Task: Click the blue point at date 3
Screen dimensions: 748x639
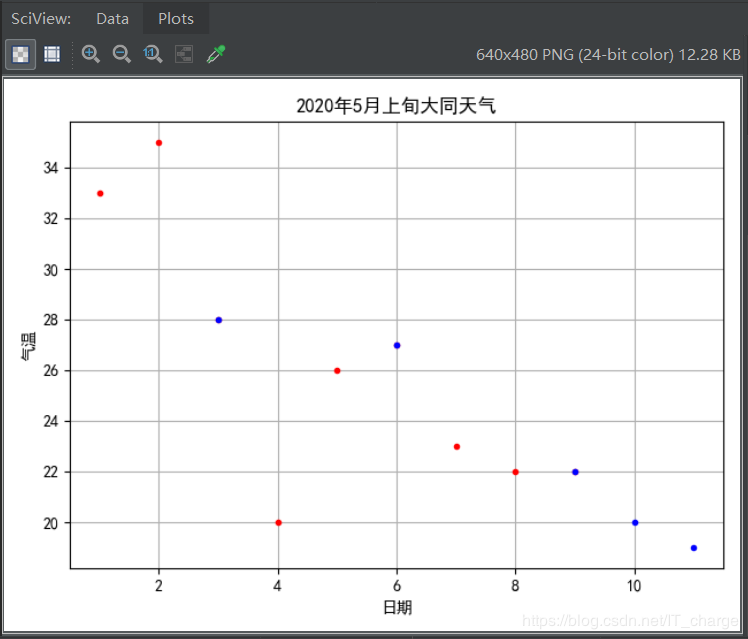Action: [x=218, y=320]
